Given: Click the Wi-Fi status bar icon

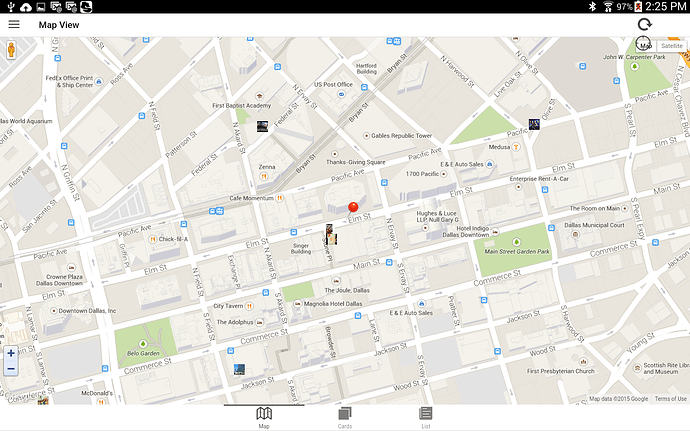Looking at the screenshot, I should (x=608, y=7).
